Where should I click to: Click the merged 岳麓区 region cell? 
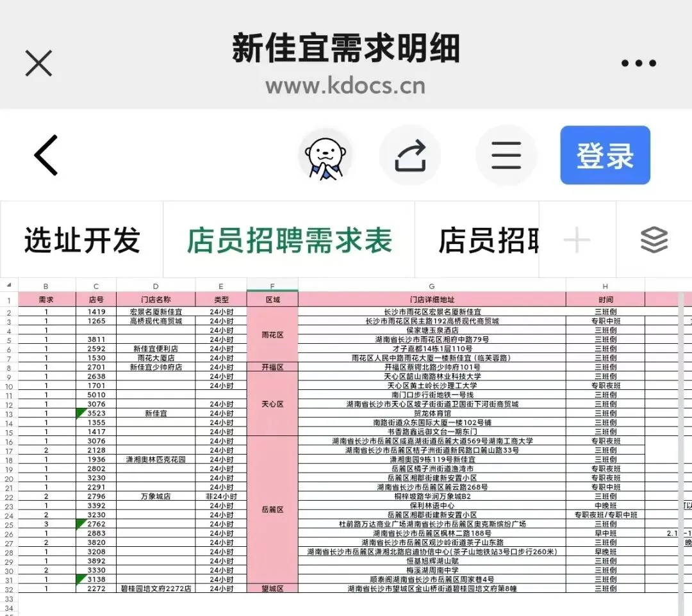click(x=272, y=510)
